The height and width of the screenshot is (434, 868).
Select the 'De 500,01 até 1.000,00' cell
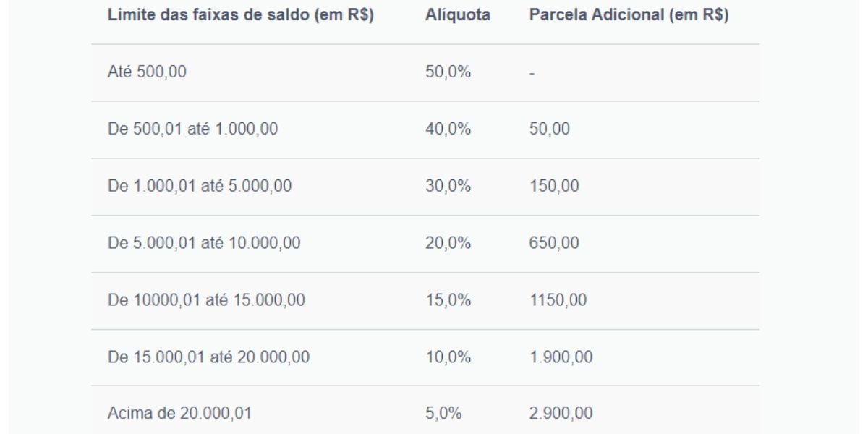(192, 129)
